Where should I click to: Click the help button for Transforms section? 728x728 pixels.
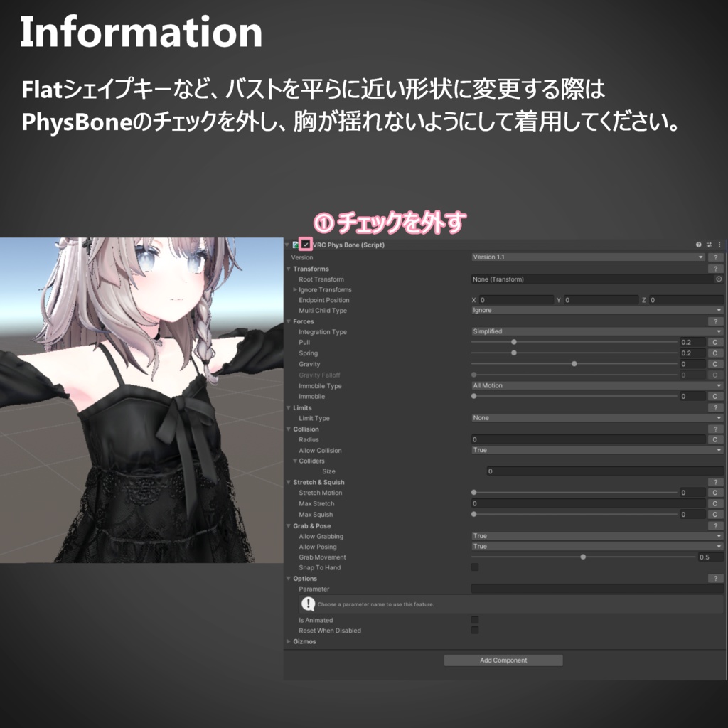click(x=715, y=269)
